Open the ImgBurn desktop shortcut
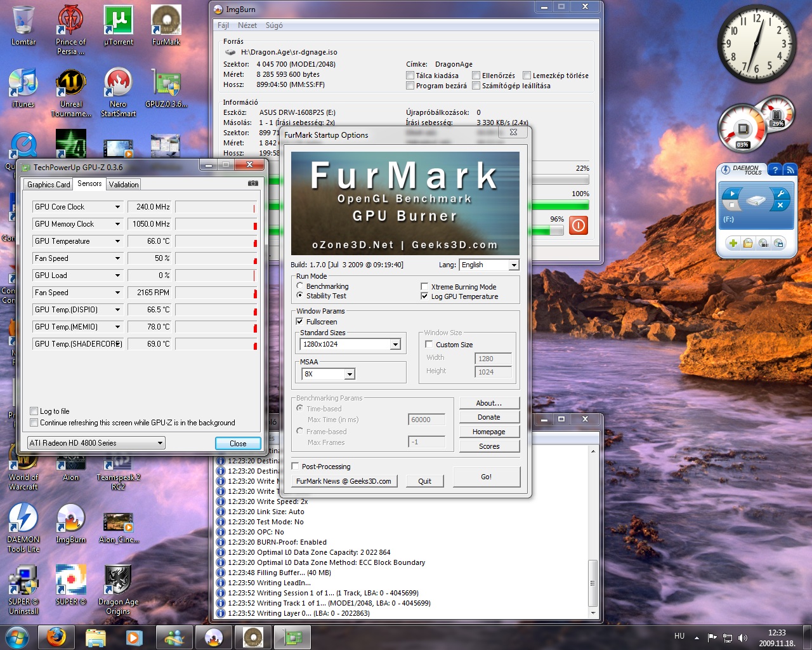This screenshot has width=812, height=650. [71, 524]
